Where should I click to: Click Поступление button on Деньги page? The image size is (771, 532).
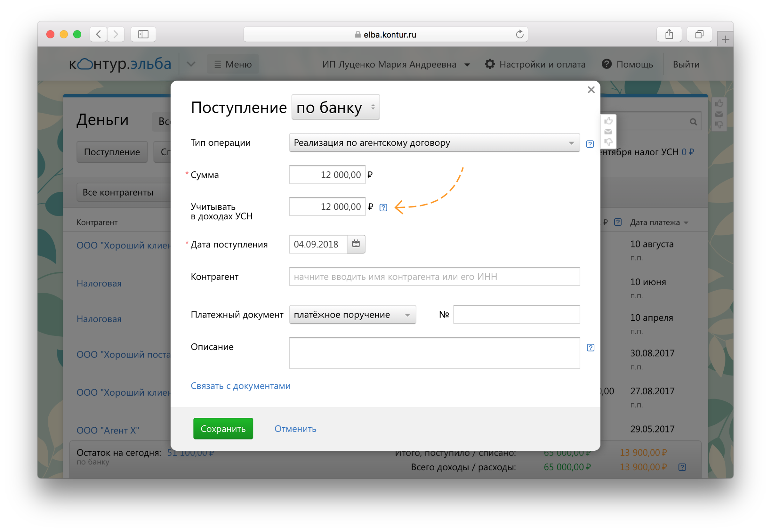point(112,152)
